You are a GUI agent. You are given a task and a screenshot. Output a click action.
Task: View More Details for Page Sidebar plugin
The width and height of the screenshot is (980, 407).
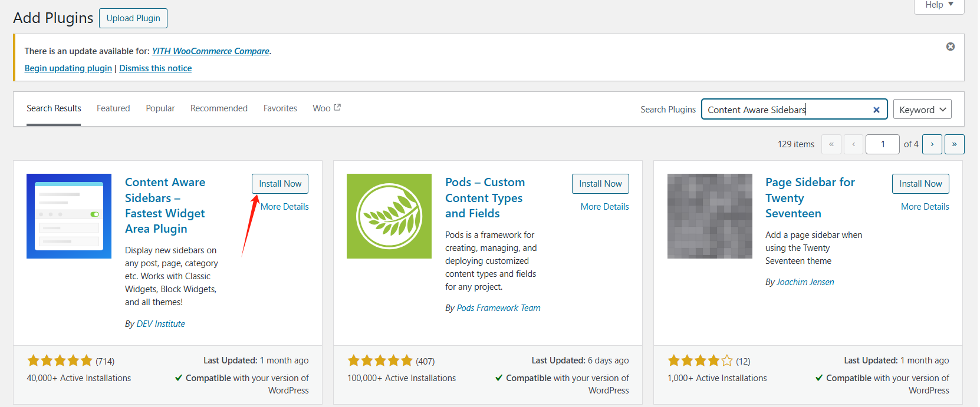(925, 207)
